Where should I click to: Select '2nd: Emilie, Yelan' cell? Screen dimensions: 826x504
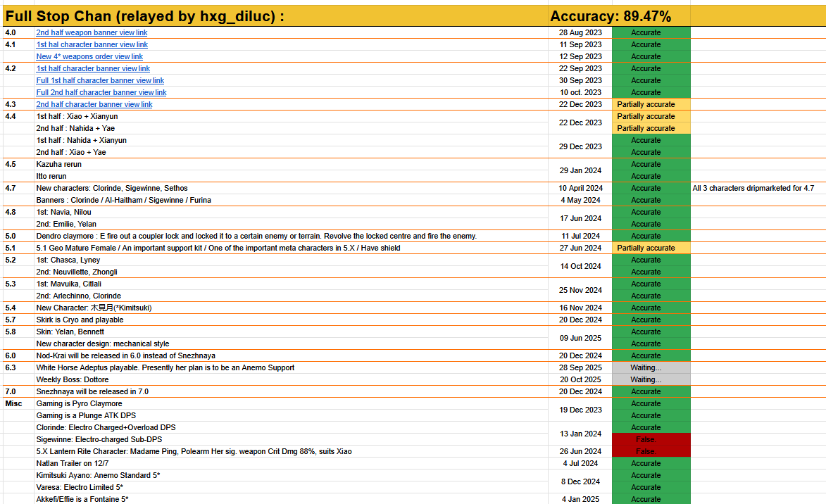tap(291, 225)
